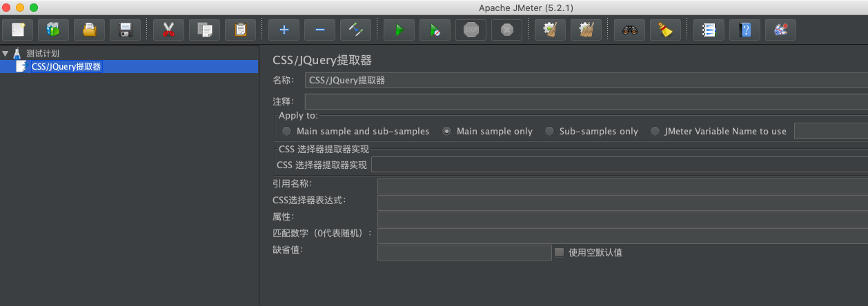868x306 pixels.
Task: Collapse all tree nodes with minus icon
Action: click(x=319, y=30)
